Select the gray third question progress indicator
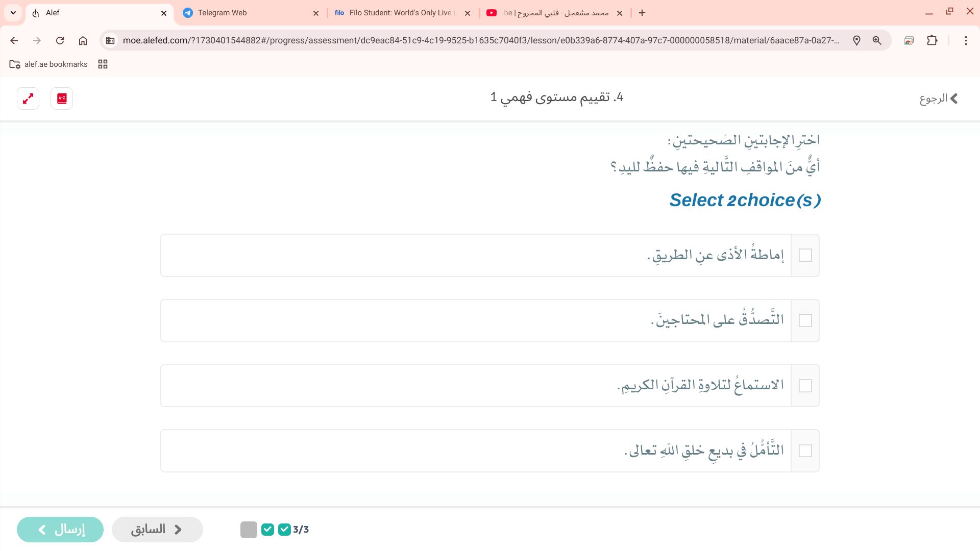980x551 pixels. coord(249,530)
